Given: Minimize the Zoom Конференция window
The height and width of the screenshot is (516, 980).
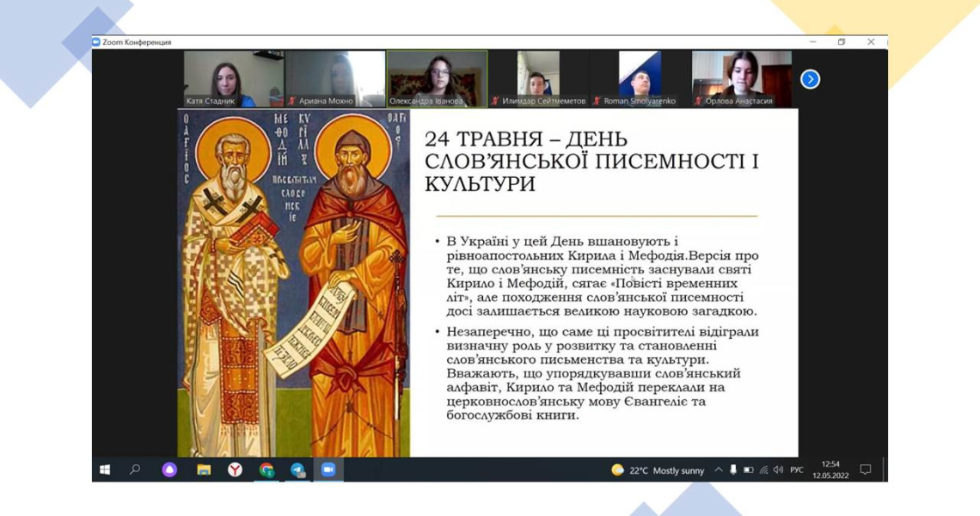Looking at the screenshot, I should point(812,42).
